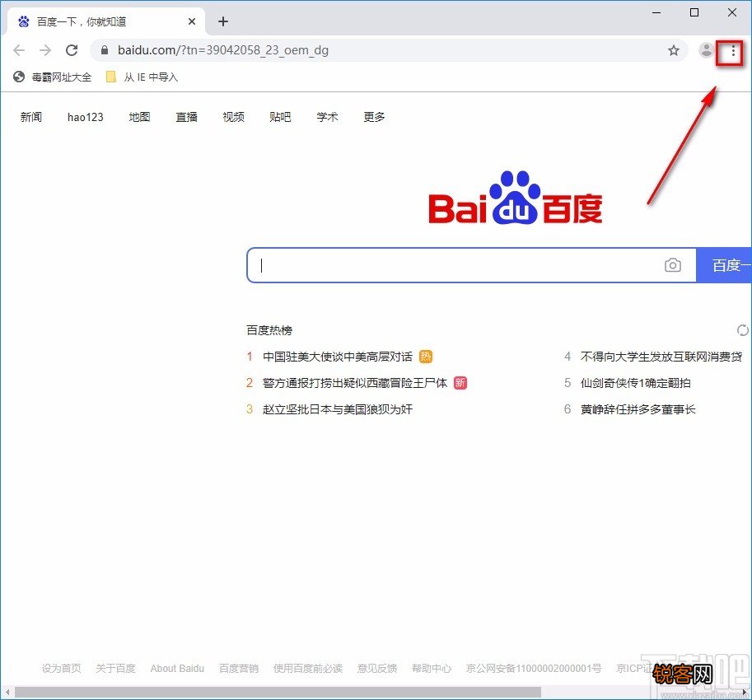
Task: Click footer link 设为首页
Action: (x=62, y=669)
